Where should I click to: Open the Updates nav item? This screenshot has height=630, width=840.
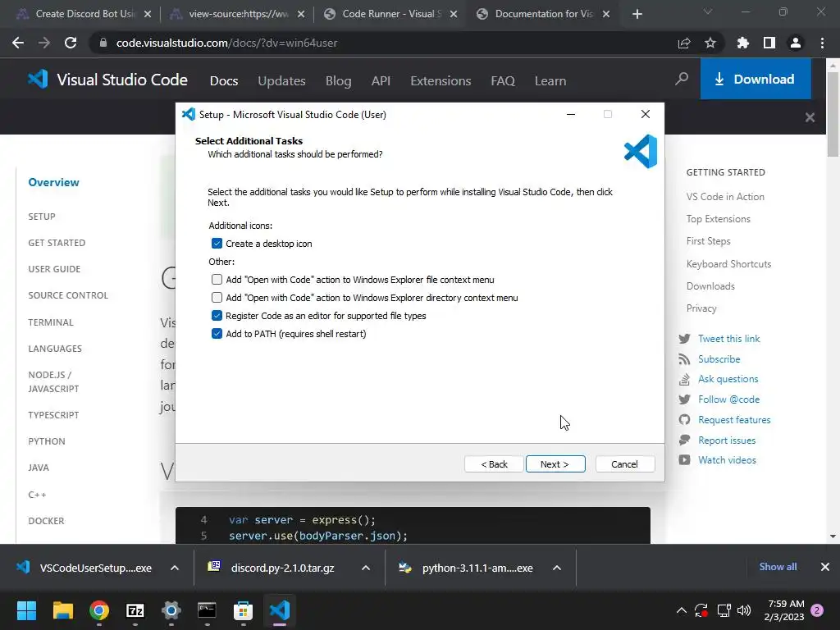(x=282, y=81)
